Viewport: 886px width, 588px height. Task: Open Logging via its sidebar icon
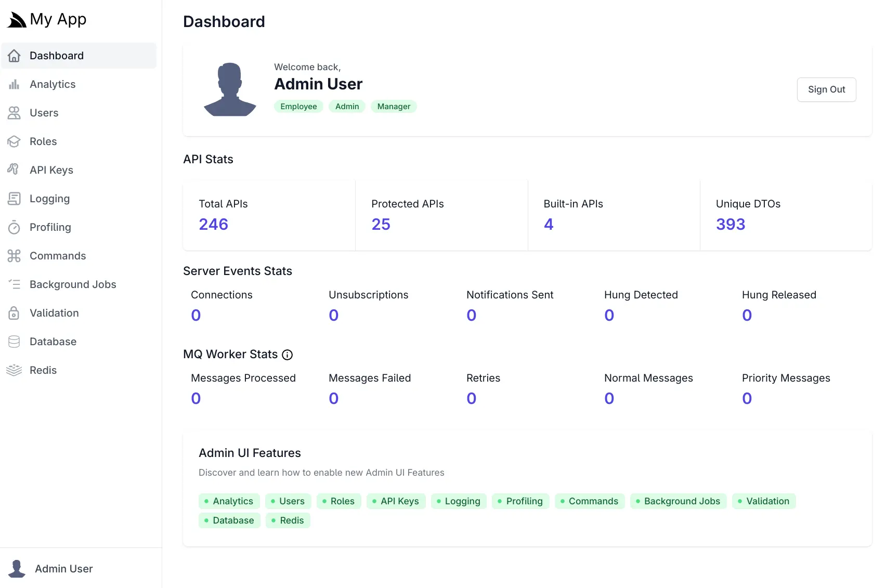(14, 198)
